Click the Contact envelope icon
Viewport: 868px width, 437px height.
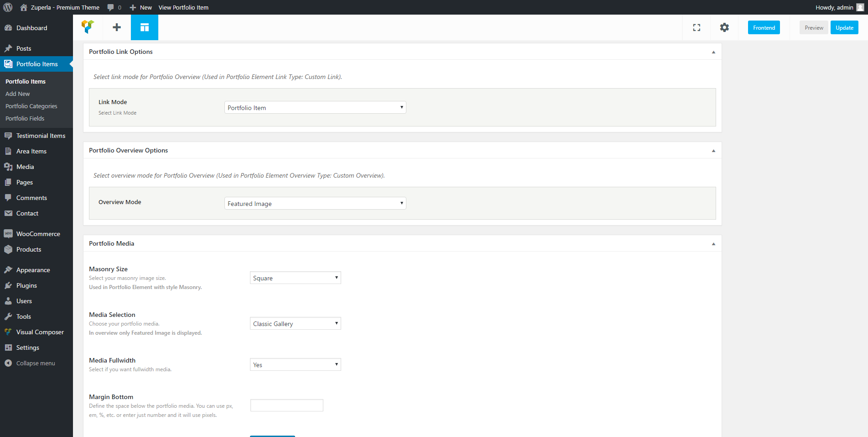8,213
